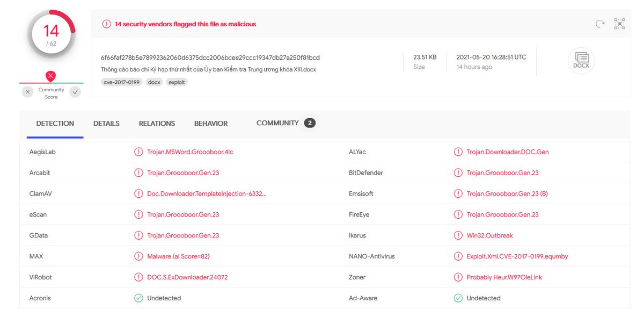Open the RELATIONS tab
Screen dimensions: 644x309
[x=157, y=124]
